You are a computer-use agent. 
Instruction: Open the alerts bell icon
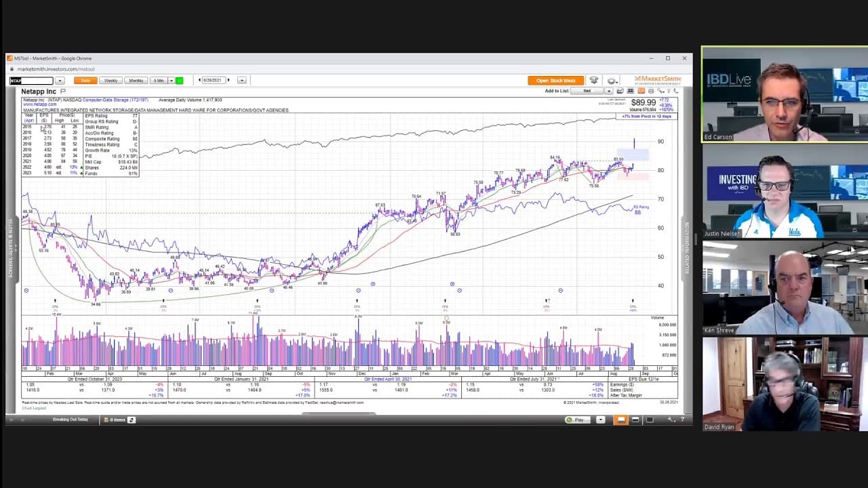[x=594, y=80]
